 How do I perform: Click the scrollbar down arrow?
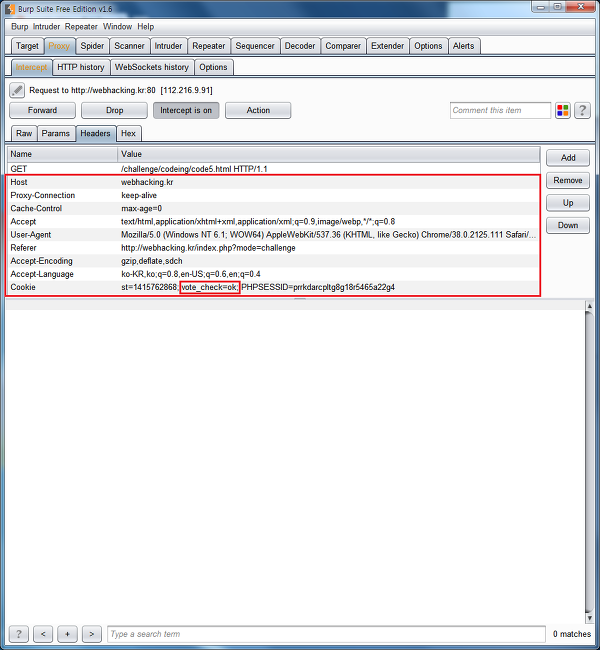click(590, 618)
